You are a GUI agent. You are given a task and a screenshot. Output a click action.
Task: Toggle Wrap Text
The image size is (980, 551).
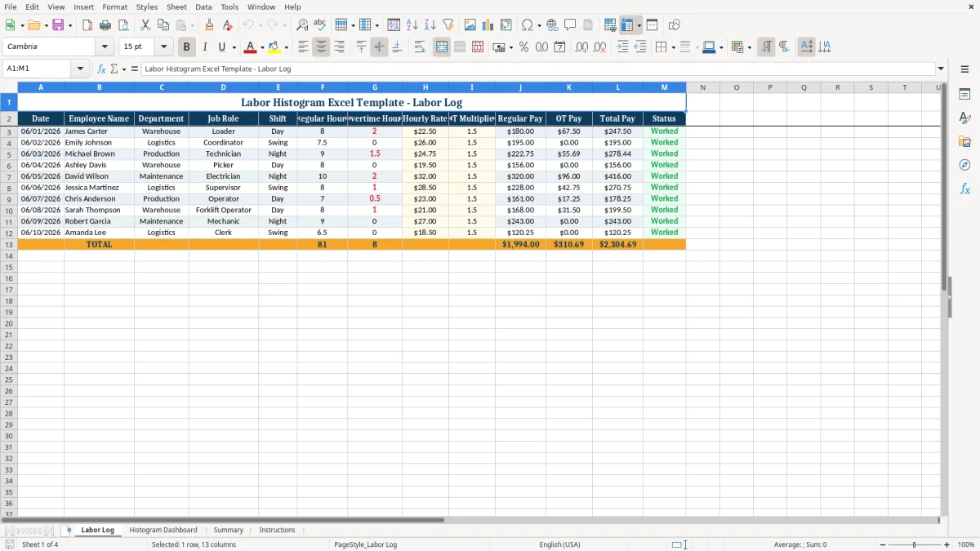pyautogui.click(x=420, y=47)
